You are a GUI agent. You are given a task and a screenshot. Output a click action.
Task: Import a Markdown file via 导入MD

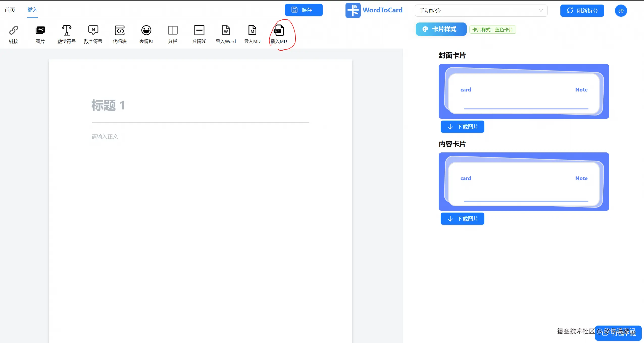[252, 34]
